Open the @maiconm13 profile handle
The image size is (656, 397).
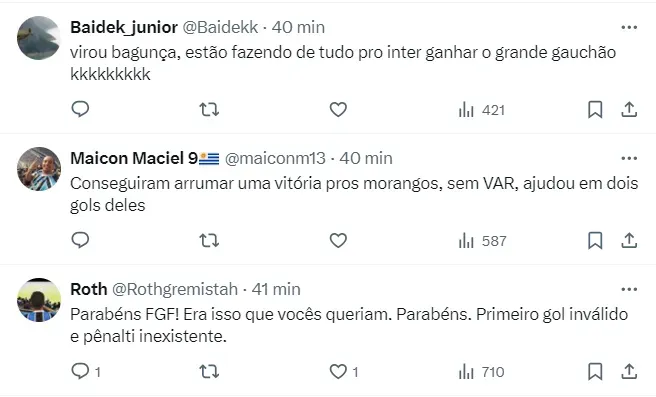pyautogui.click(x=275, y=158)
